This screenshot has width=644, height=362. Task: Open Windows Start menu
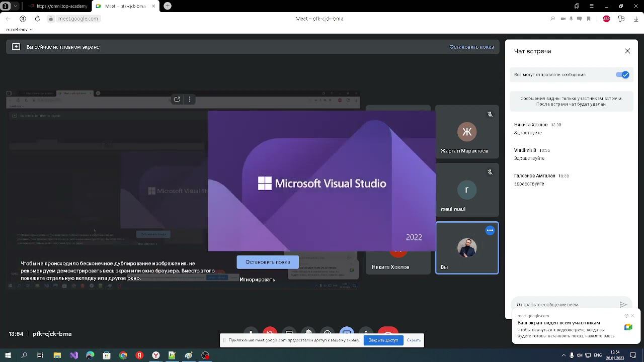(x=8, y=355)
